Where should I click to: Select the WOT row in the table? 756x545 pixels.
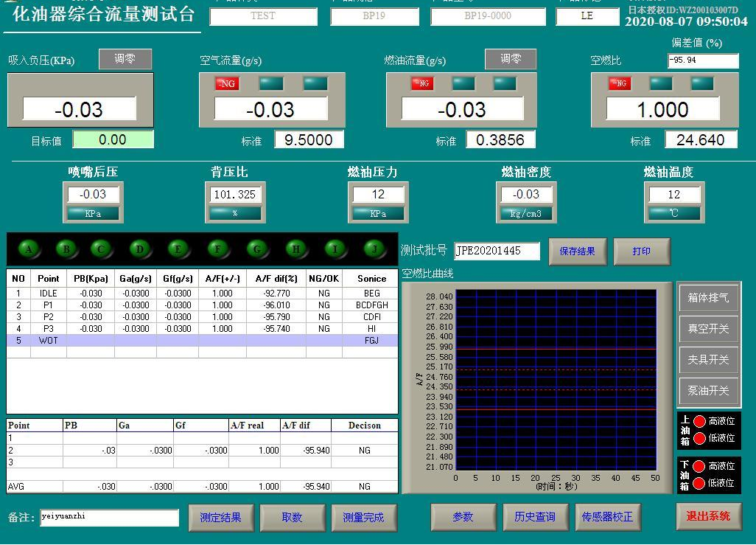pyautogui.click(x=202, y=341)
